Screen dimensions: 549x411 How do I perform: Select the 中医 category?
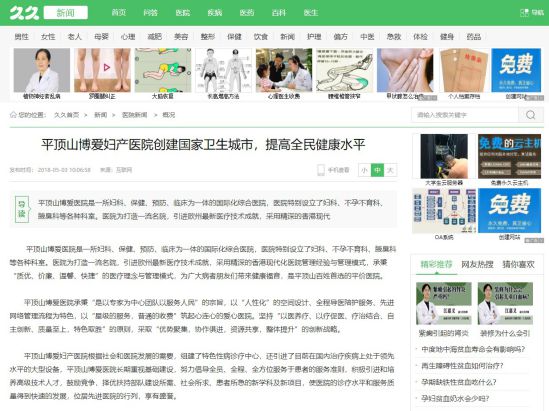pos(367,36)
